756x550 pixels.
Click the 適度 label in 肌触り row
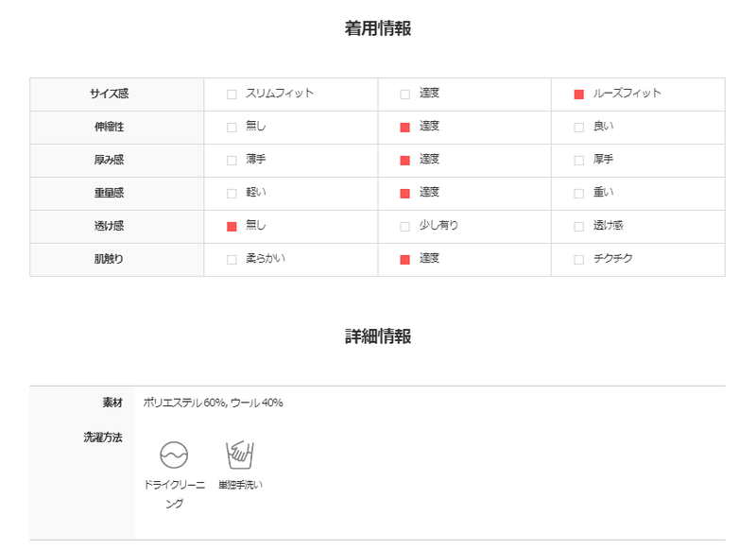point(429,258)
